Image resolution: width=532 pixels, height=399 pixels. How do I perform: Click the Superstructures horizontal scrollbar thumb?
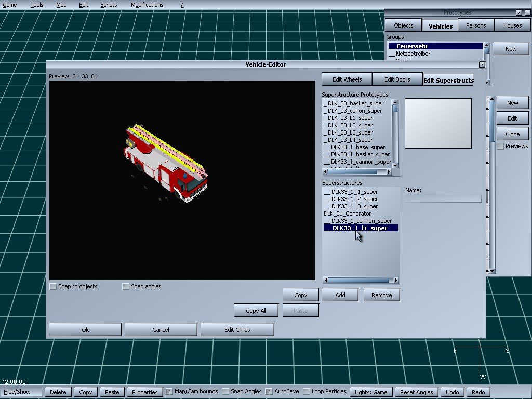358,281
